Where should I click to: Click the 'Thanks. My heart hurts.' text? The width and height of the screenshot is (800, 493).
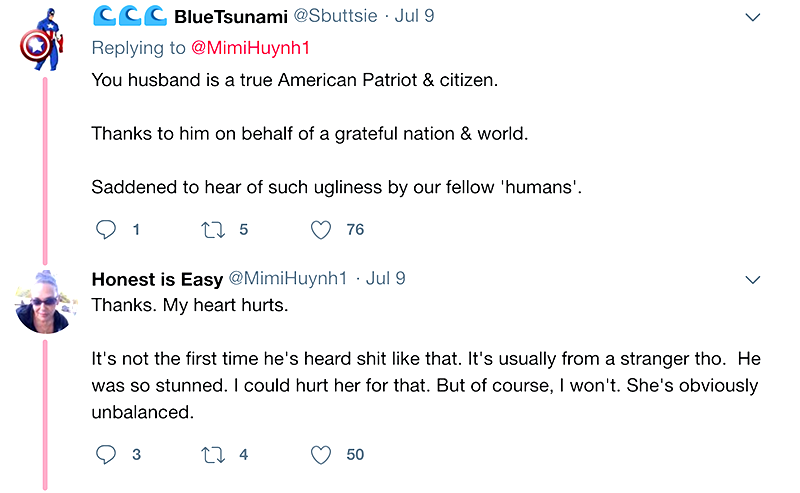coord(189,305)
